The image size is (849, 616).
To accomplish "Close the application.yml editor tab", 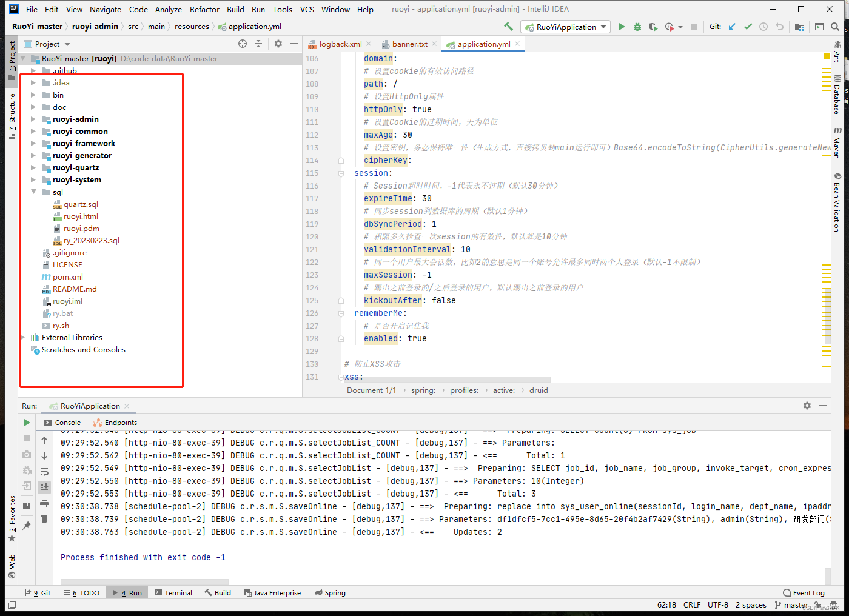I will 517,44.
